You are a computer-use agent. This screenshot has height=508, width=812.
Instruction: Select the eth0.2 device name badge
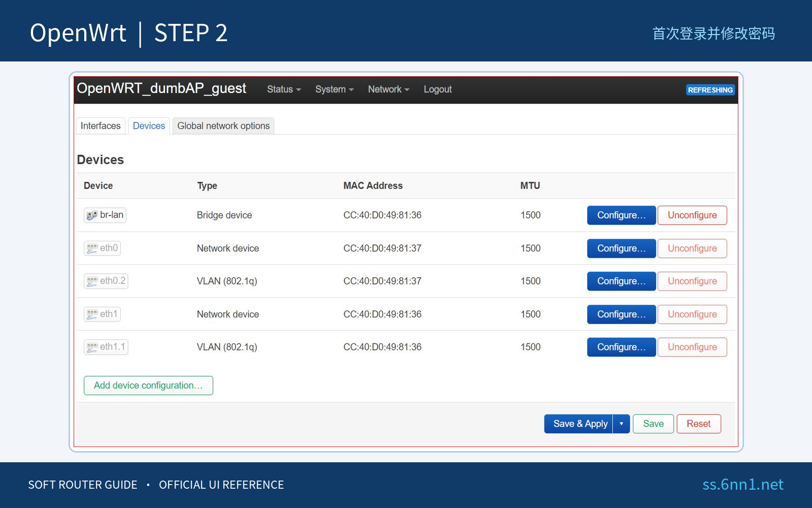coord(106,281)
